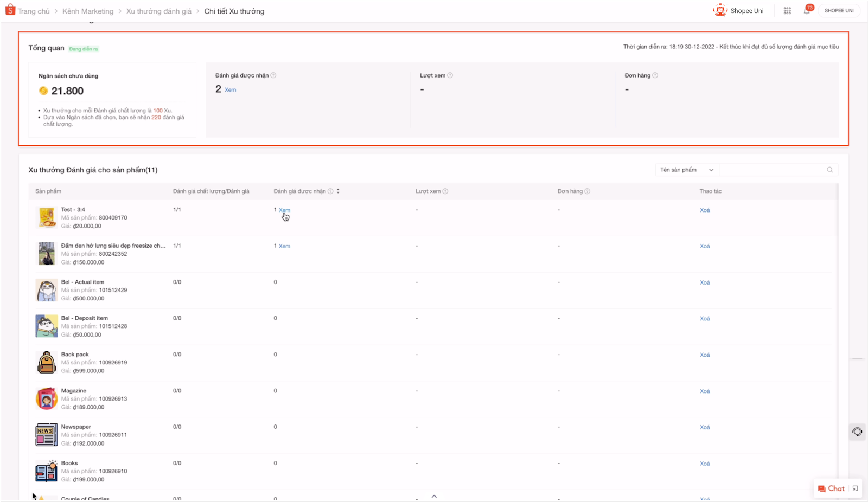The image size is (868, 502).
Task: Click the upward chevron at page bottom
Action: (434, 496)
